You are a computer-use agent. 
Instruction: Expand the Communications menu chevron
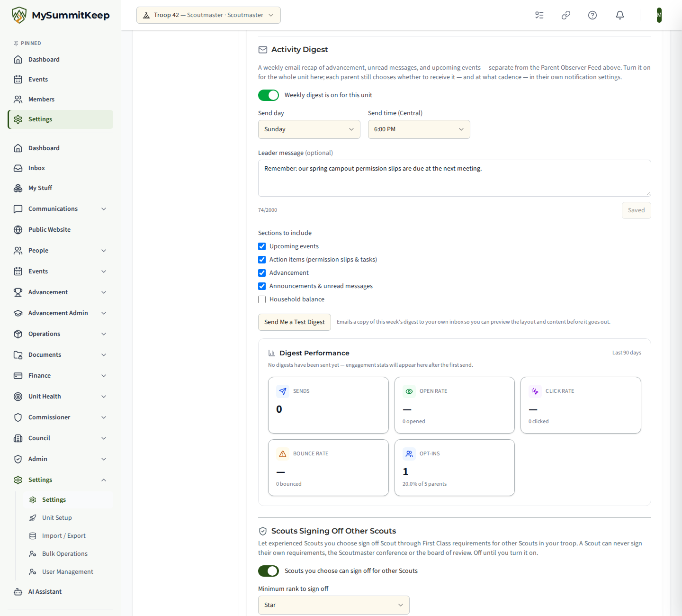coord(104,209)
